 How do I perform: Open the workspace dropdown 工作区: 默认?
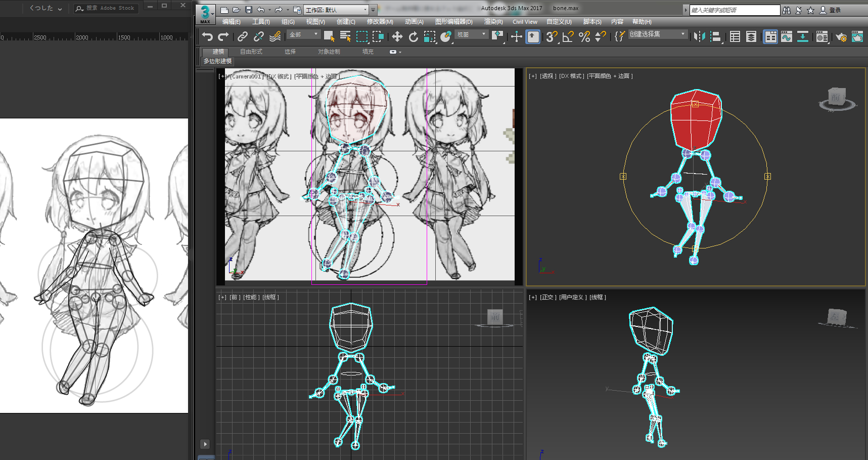tap(336, 10)
